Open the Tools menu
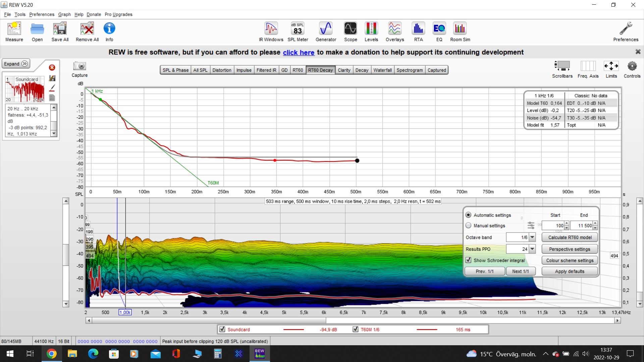This screenshot has width=644, height=362. 20,14
